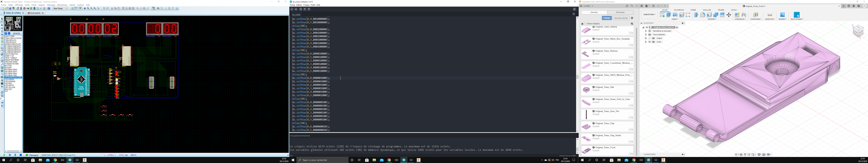Click Fusion 360 Create Sketch icon
The image size is (868, 163).
tap(662, 15)
